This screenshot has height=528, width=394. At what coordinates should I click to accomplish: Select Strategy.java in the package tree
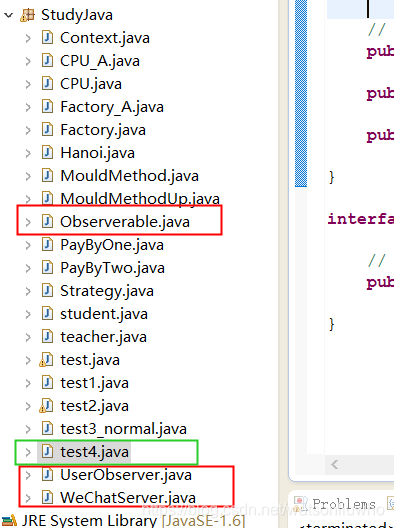click(107, 291)
